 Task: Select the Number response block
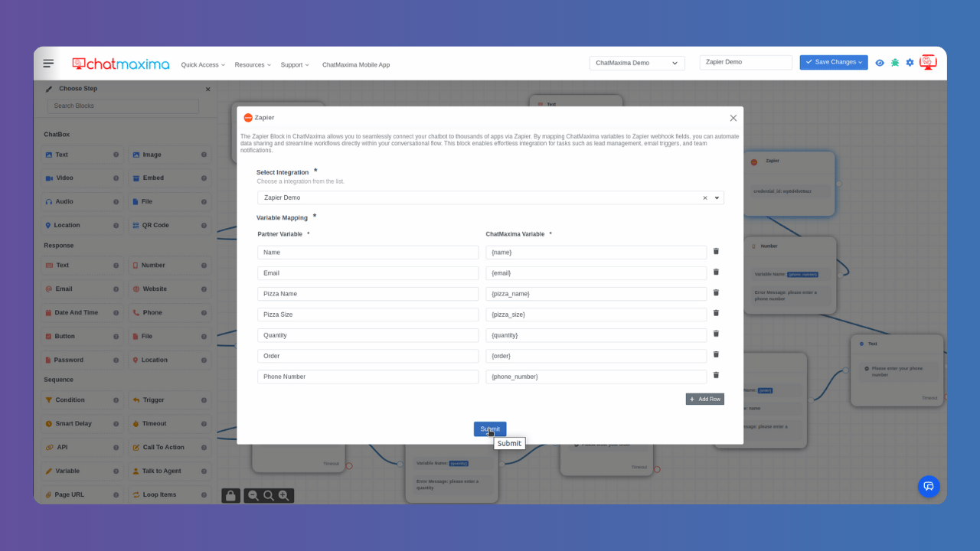click(x=169, y=265)
